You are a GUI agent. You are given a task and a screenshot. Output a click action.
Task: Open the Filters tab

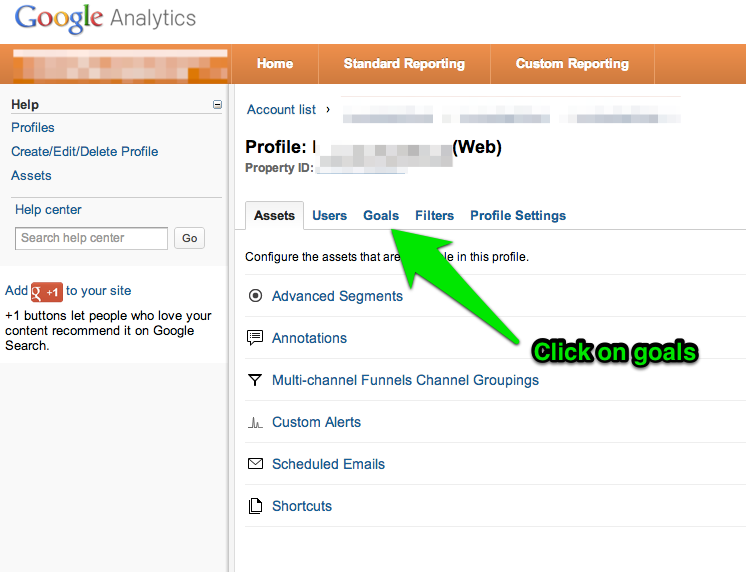click(434, 216)
